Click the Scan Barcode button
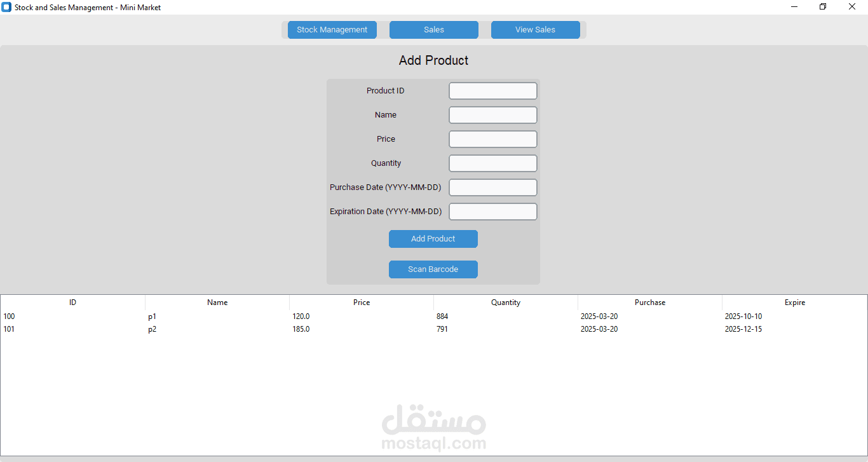 (x=433, y=269)
